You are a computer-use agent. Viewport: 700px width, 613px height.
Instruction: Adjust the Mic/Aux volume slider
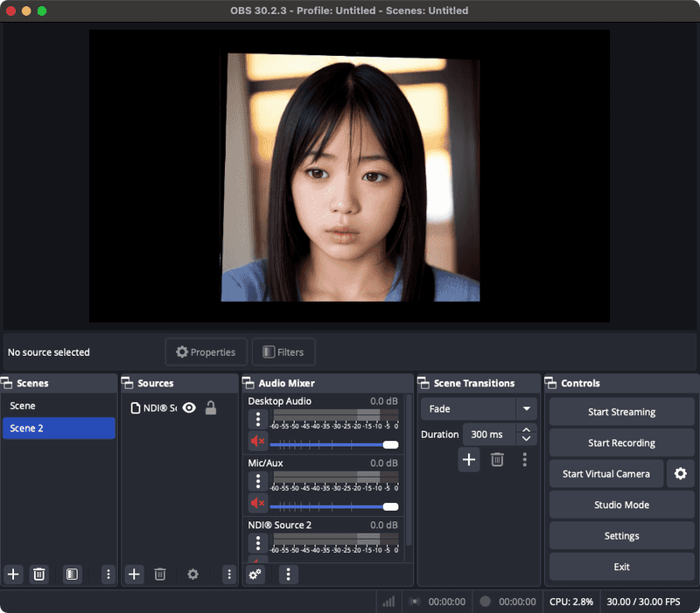pos(334,506)
